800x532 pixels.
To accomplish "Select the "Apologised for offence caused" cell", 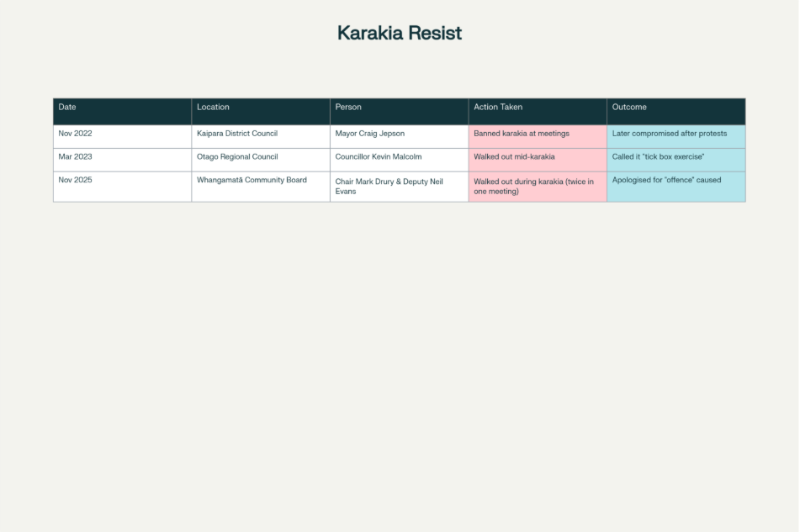I will pyautogui.click(x=675, y=186).
